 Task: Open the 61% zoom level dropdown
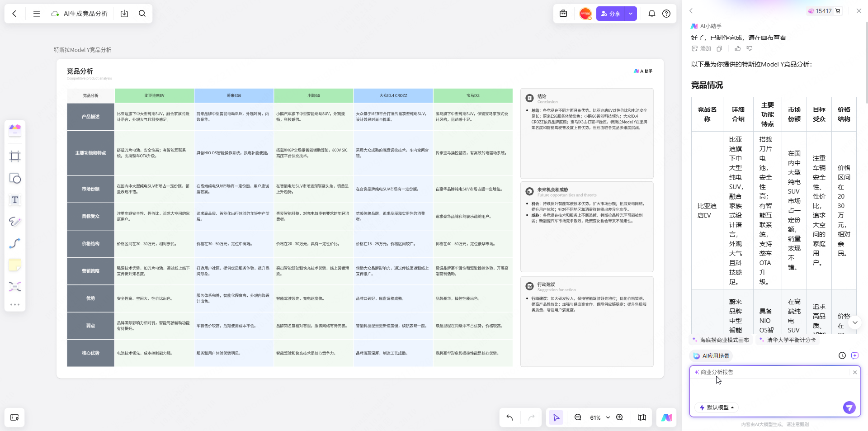coord(600,417)
